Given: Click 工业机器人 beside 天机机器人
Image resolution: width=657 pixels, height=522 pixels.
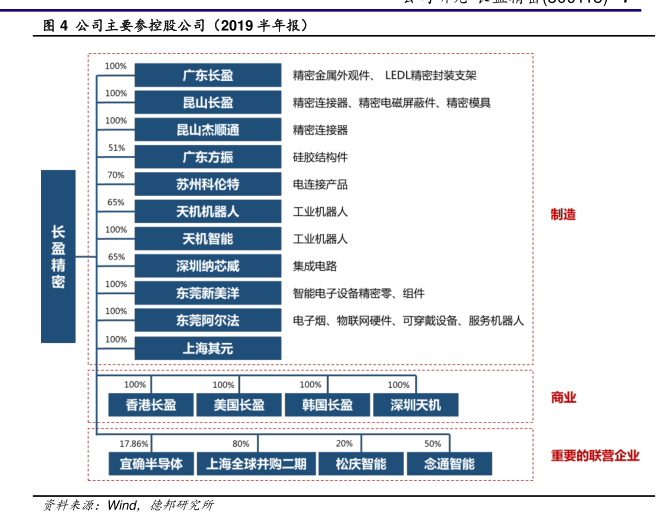Looking at the screenshot, I should (320, 212).
